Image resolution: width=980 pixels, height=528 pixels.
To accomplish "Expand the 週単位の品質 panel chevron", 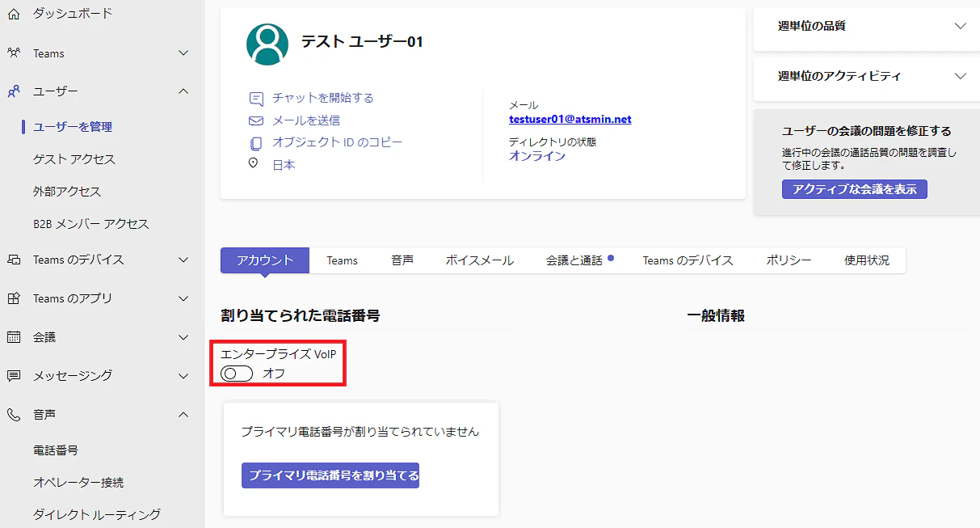I will (x=960, y=26).
